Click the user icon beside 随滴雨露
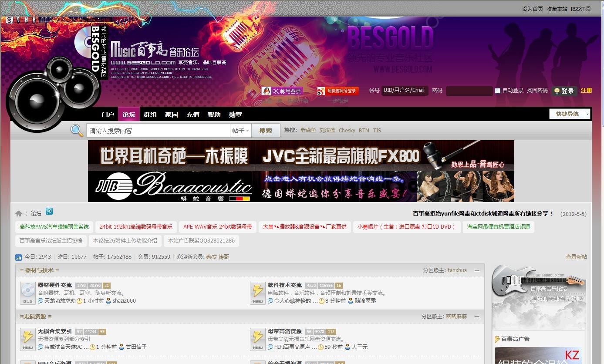604x364 pixels. [351, 301]
